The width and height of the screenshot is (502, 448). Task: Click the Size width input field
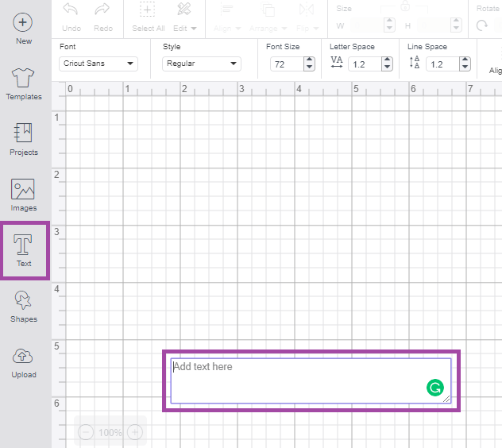(367, 25)
